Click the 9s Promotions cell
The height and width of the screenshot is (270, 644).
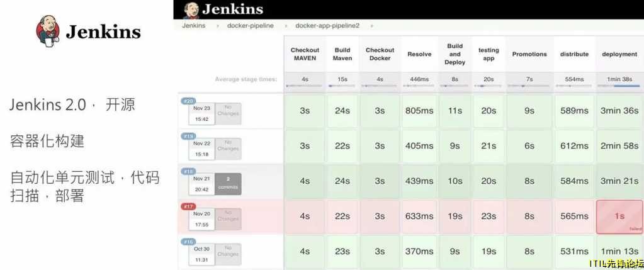529,111
